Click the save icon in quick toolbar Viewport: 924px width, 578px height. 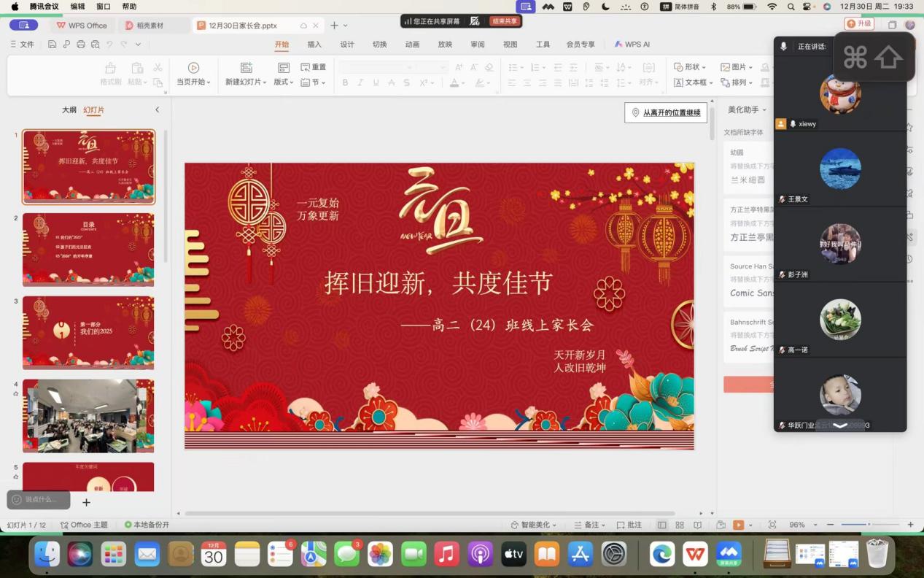tap(53, 45)
